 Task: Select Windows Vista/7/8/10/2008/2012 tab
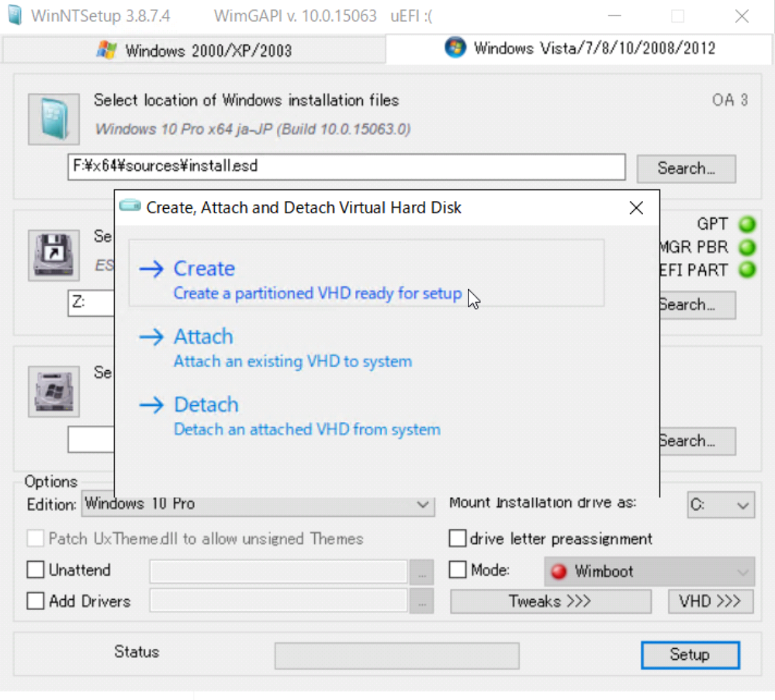pos(580,48)
